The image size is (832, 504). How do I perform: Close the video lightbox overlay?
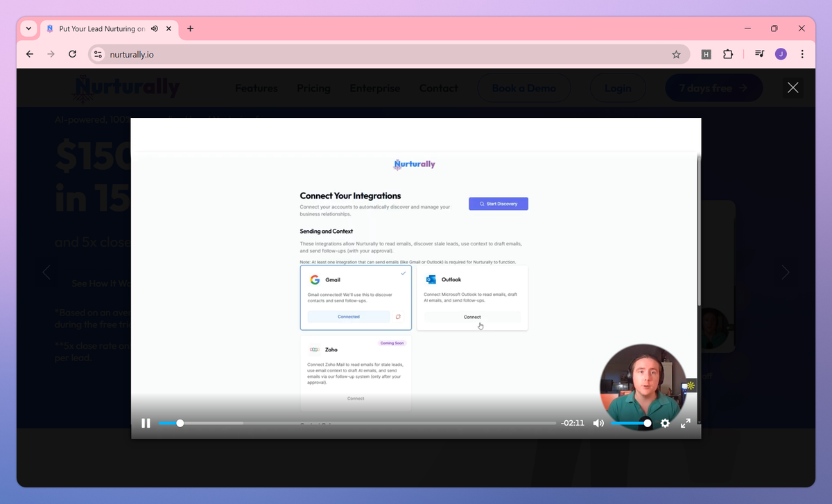(x=793, y=87)
